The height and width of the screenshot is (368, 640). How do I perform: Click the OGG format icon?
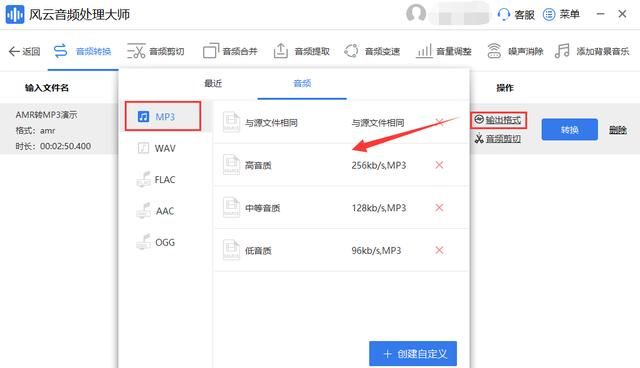pos(143,242)
